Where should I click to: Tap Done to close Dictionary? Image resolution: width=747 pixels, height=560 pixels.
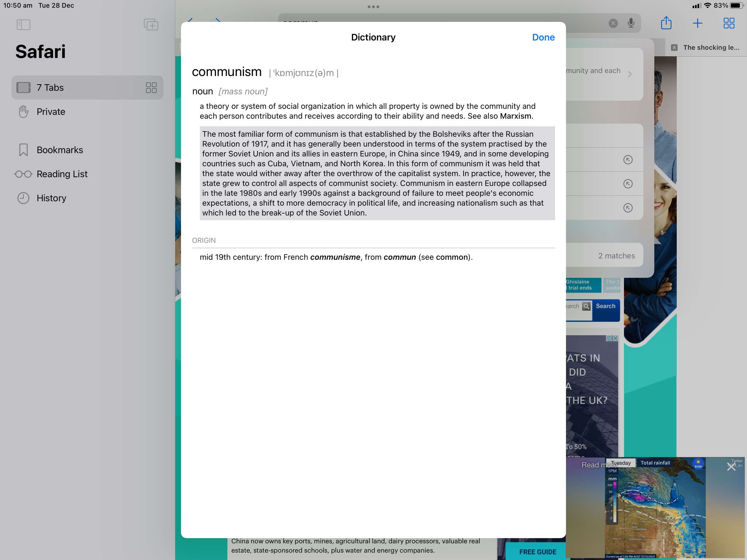click(543, 37)
